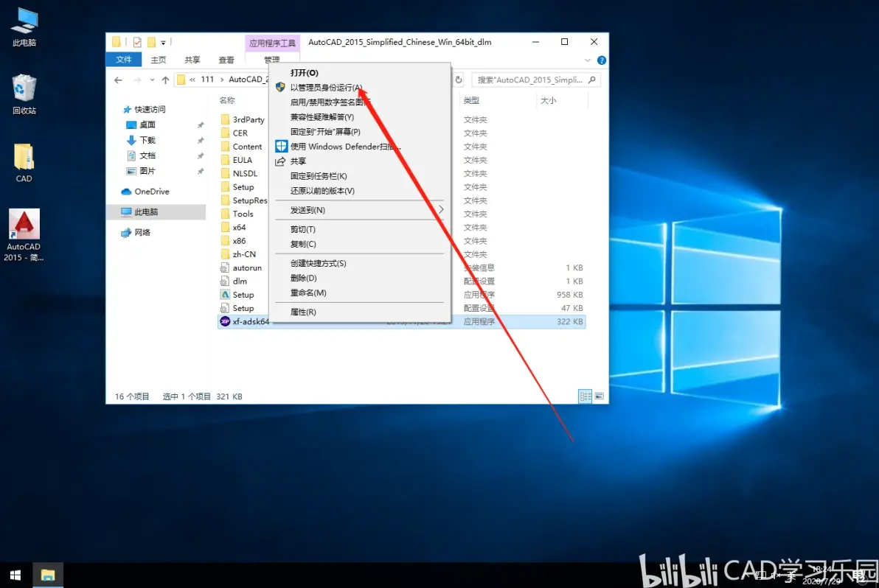This screenshot has width=879, height=588.
Task: Click the Explorer help question mark icon
Action: pos(602,60)
